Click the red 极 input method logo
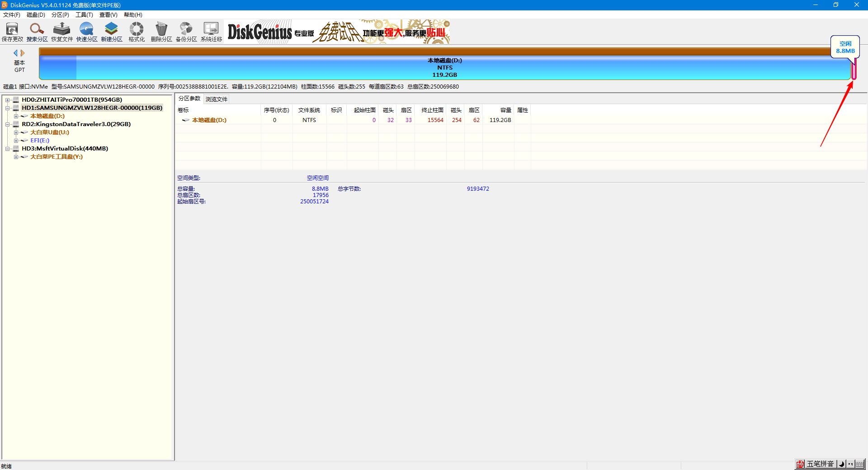The width and height of the screenshot is (868, 470). tap(800, 464)
